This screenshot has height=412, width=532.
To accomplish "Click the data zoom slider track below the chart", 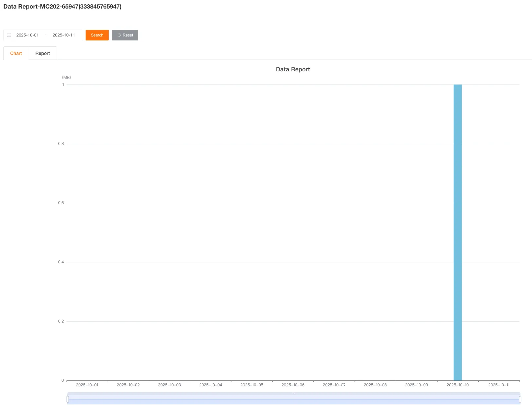I will pyautogui.click(x=293, y=399).
